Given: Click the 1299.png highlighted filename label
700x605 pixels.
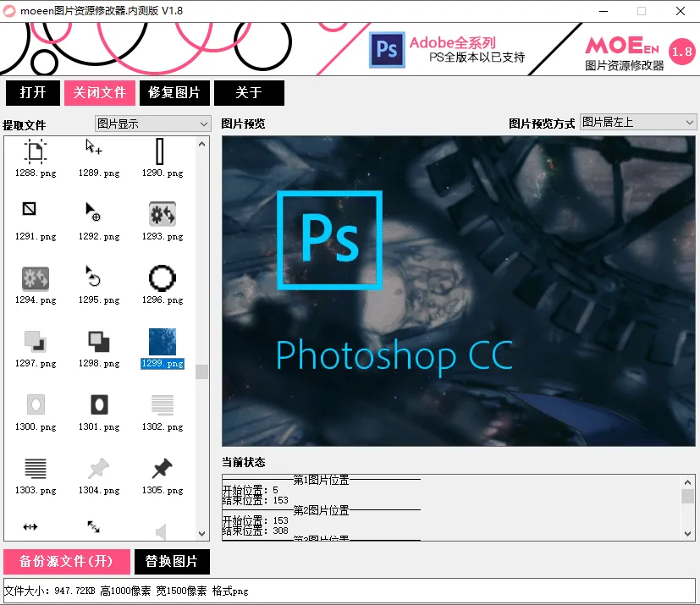Looking at the screenshot, I should (x=163, y=364).
